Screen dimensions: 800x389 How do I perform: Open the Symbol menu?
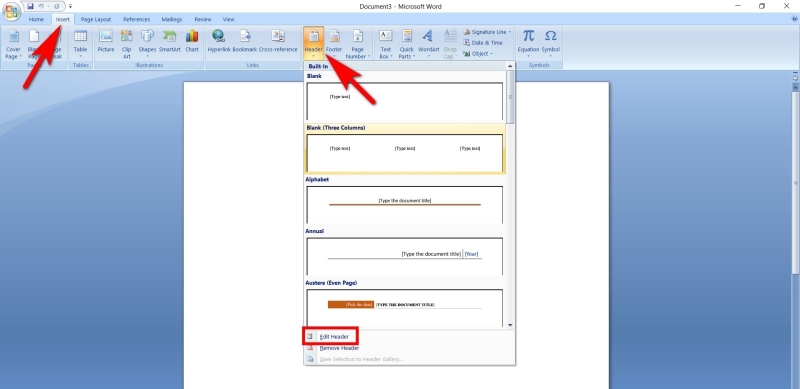coord(551,44)
